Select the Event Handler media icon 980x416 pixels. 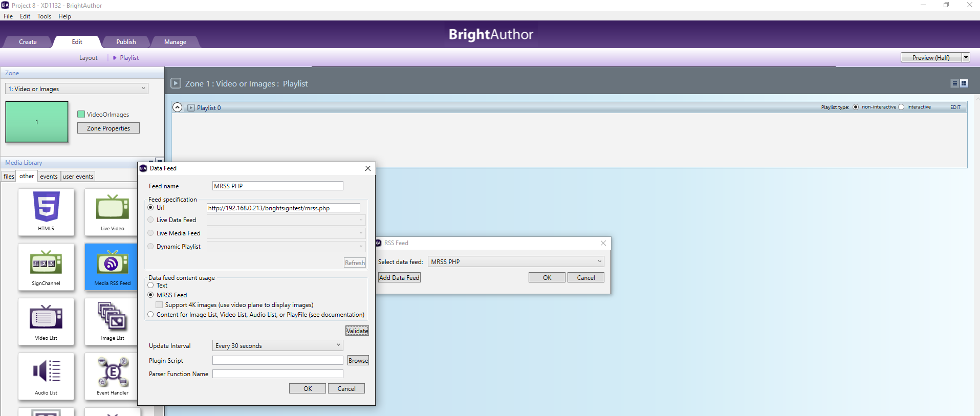click(112, 376)
